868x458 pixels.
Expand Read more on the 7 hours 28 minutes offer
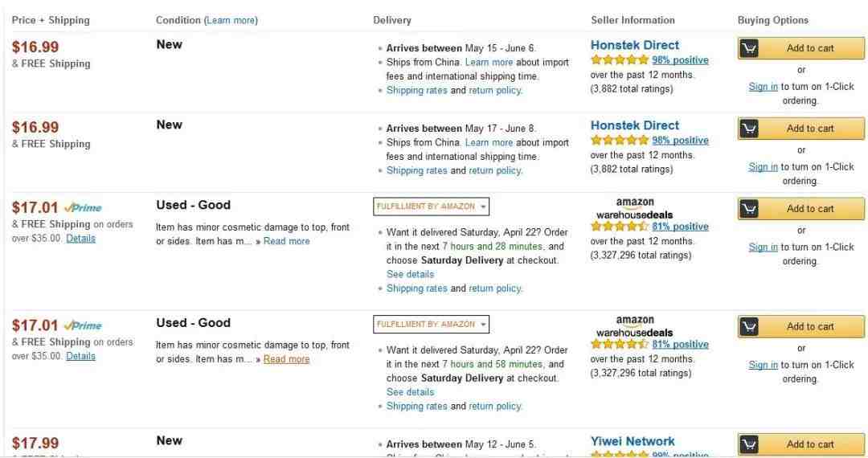[x=286, y=241]
